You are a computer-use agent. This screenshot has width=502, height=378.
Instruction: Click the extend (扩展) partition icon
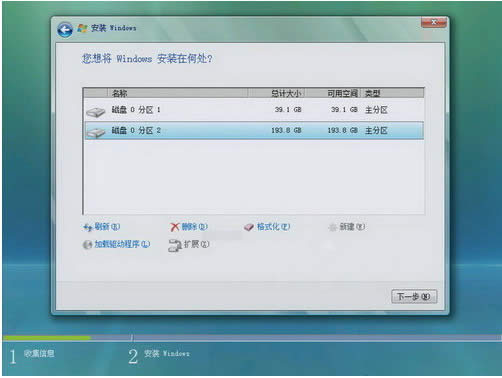coord(175,246)
